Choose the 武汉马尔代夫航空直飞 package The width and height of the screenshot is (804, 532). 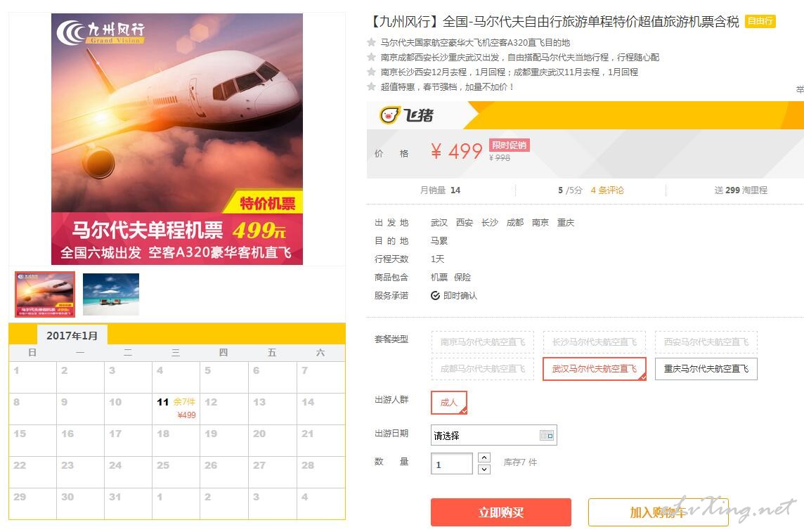pyautogui.click(x=595, y=368)
